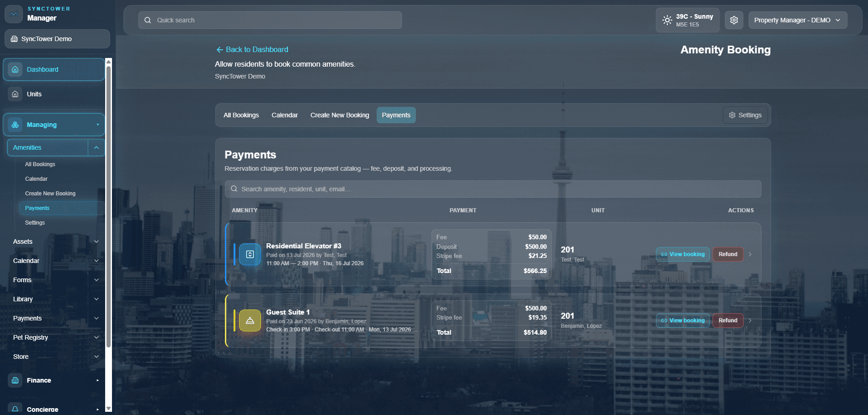Open Settings under Amenities in sidebar
This screenshot has width=868, height=415.
point(35,223)
